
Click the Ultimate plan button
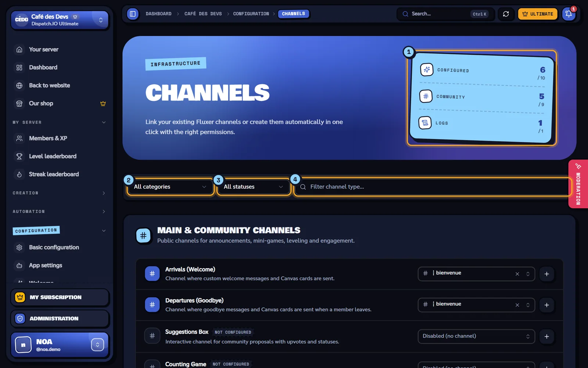[x=538, y=14]
